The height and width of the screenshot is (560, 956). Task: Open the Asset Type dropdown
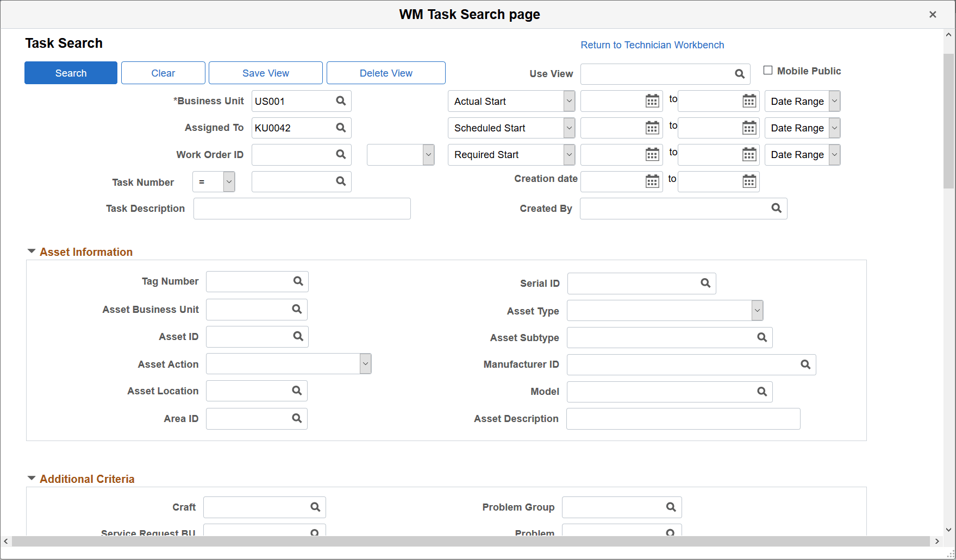click(757, 310)
